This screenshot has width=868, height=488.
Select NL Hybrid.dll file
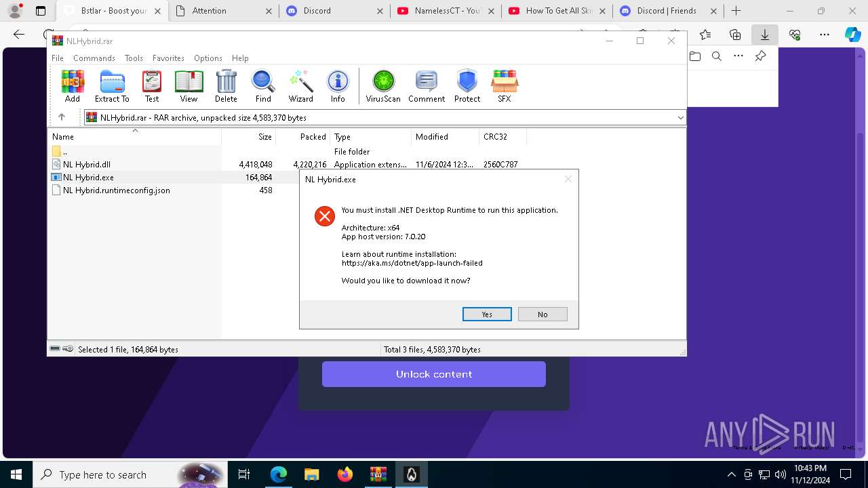point(87,164)
